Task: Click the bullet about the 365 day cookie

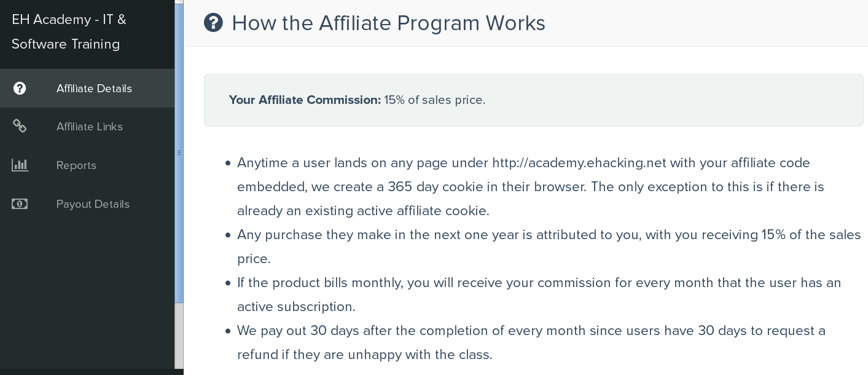Action: pos(531,187)
